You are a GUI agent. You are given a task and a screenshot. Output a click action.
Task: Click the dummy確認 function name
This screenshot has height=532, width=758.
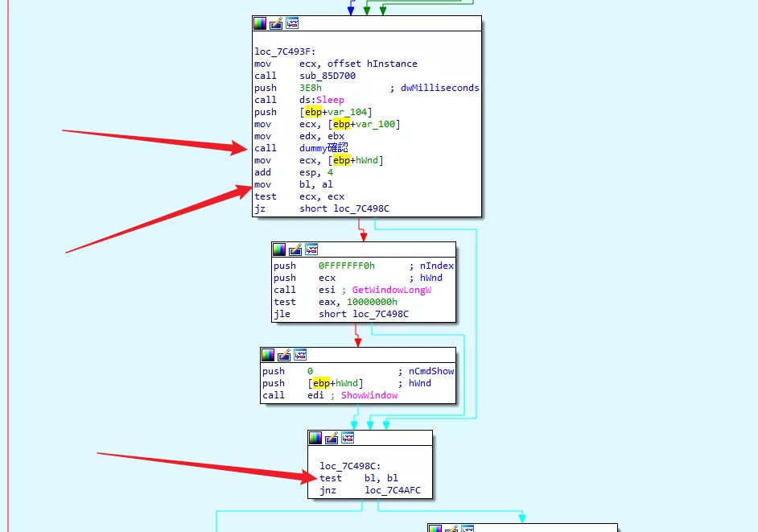(328, 148)
